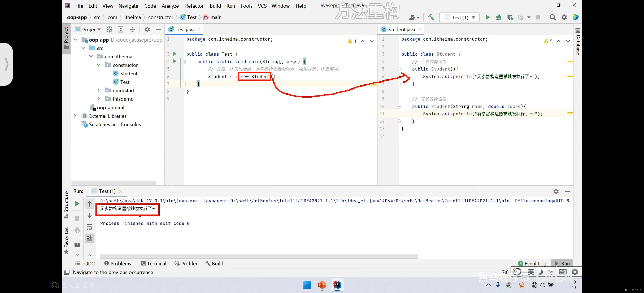
Task: Hide the Run tool window
Action: [568, 191]
